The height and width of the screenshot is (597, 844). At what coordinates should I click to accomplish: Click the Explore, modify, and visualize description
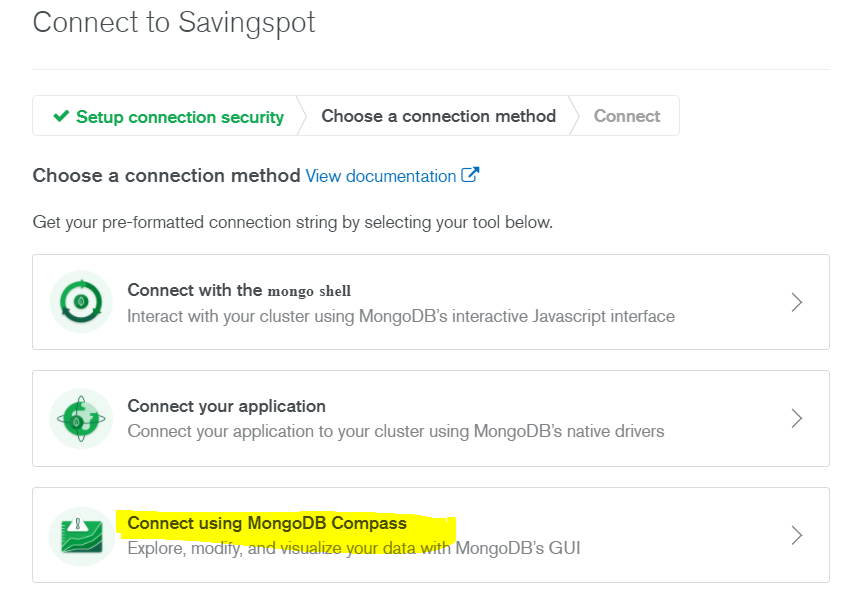(353, 548)
